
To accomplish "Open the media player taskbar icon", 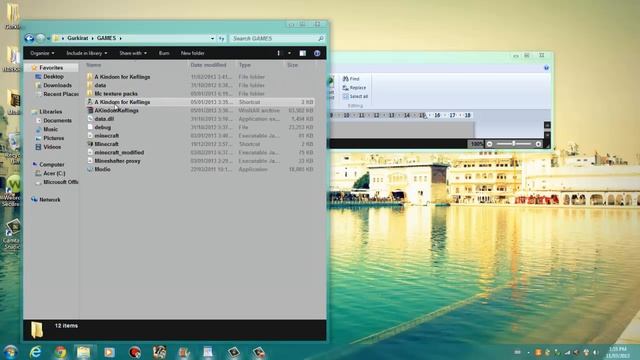I will [x=109, y=352].
